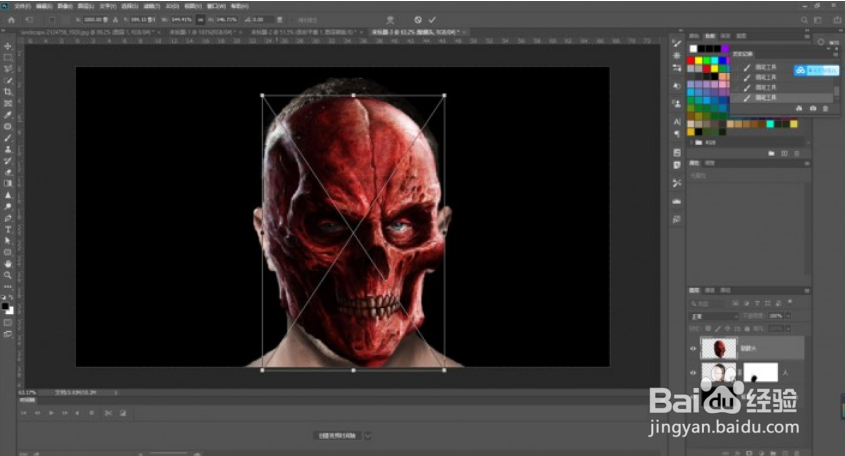Image resolution: width=845 pixels, height=456 pixels.
Task: Open the Layers panel flyout menu
Action: 807,291
